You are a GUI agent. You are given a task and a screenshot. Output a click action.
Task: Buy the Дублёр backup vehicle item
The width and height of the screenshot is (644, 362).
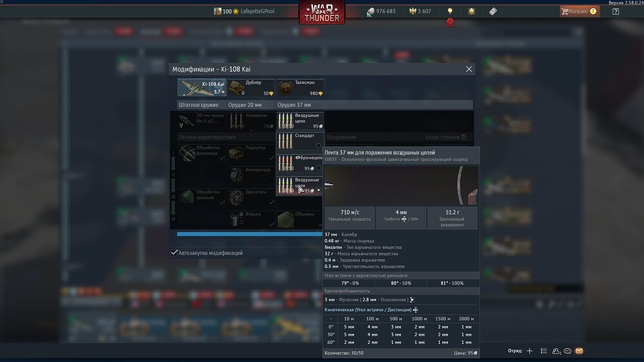coord(251,88)
